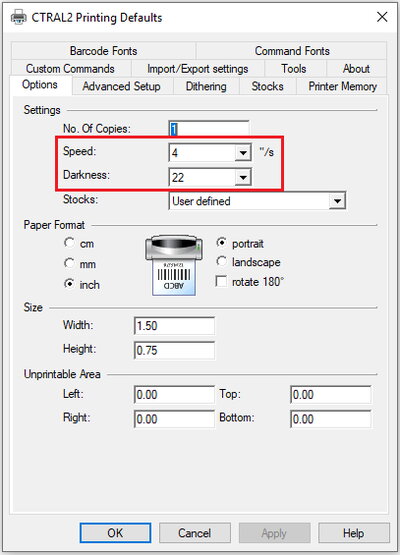Switch to the Stocks tab
The height and width of the screenshot is (555, 400).
pyautogui.click(x=267, y=86)
